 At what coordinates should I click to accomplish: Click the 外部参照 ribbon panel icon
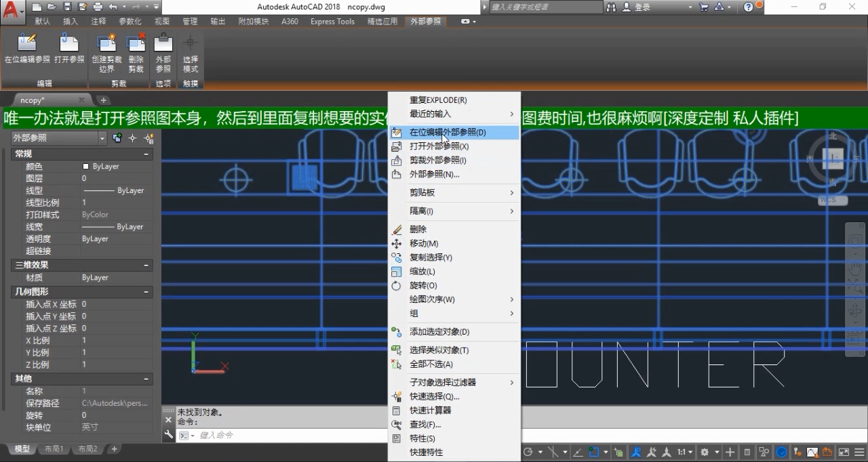(163, 43)
